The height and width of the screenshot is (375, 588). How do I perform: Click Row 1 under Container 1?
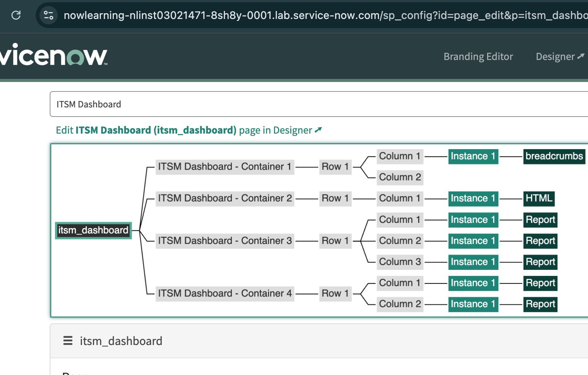(x=335, y=167)
